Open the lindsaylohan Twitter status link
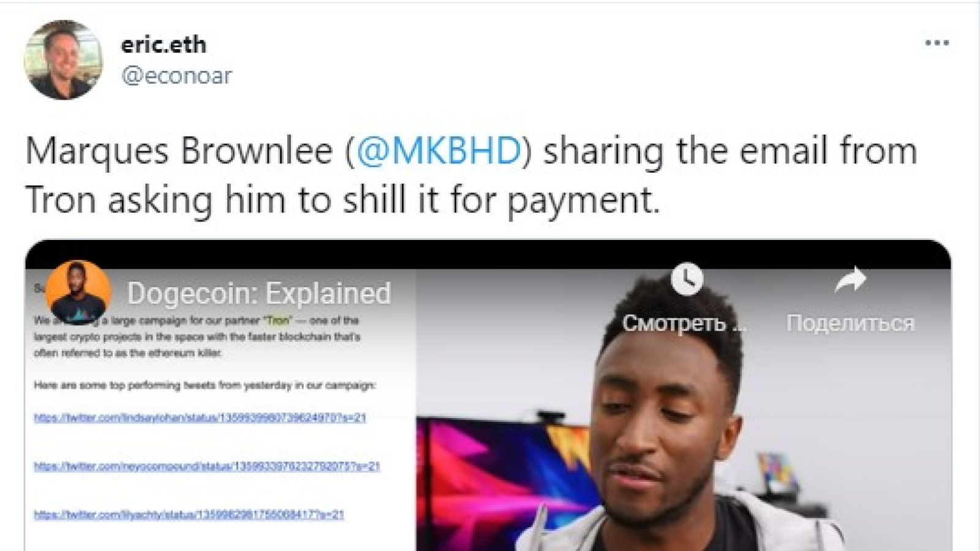This screenshot has width=980, height=551. (x=200, y=418)
